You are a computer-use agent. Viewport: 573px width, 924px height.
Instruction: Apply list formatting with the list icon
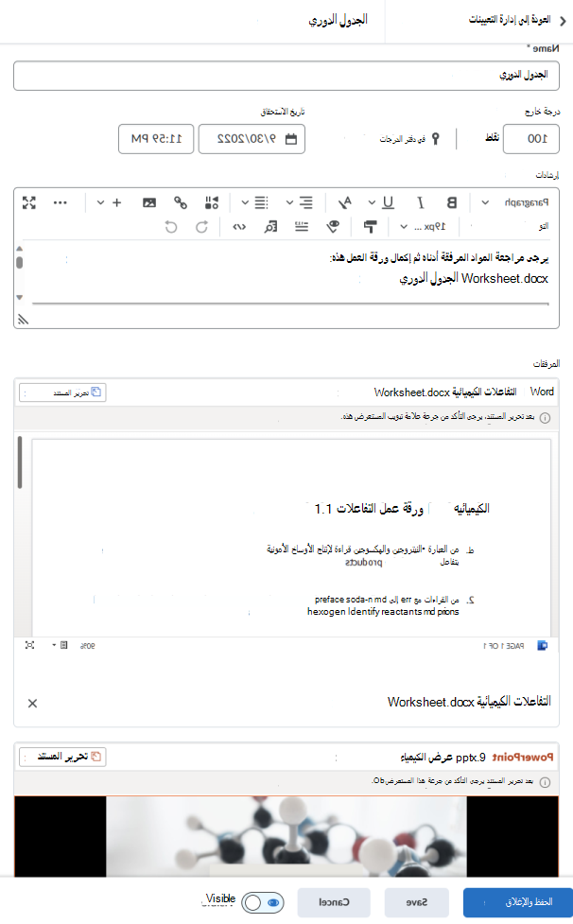[x=262, y=202]
